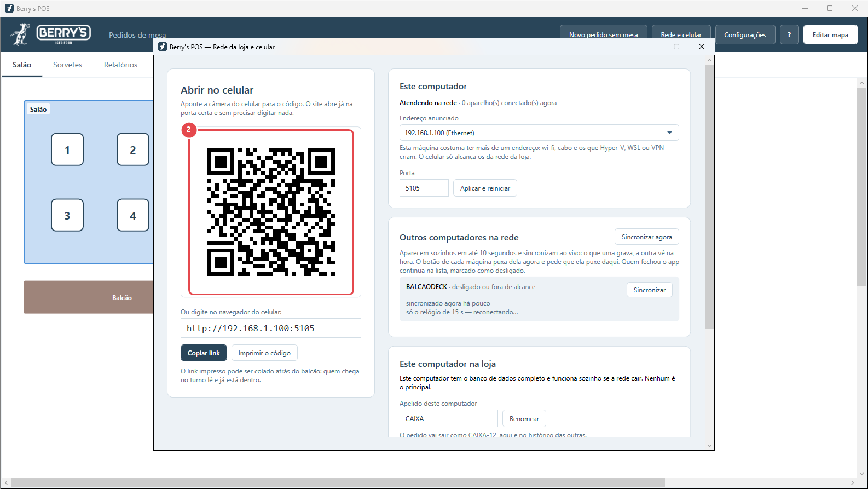868x489 pixels.
Task: Copy the link with Copiar link
Action: pos(204,353)
